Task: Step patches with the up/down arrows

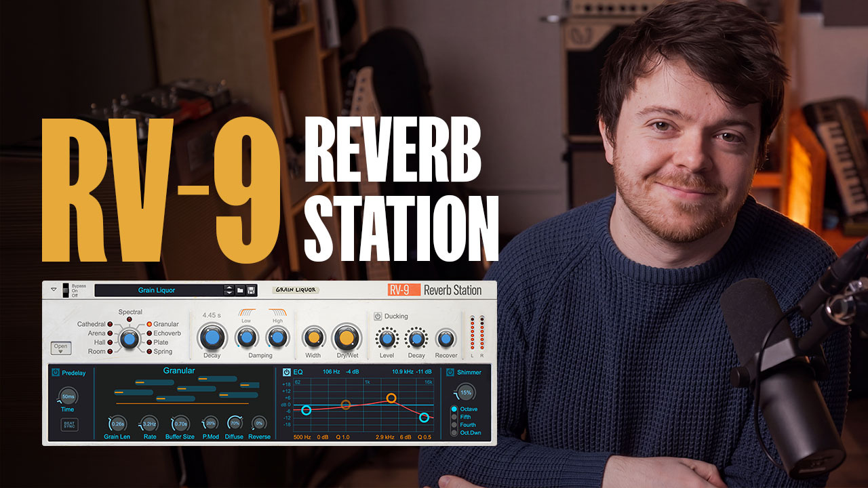Action: [229, 290]
